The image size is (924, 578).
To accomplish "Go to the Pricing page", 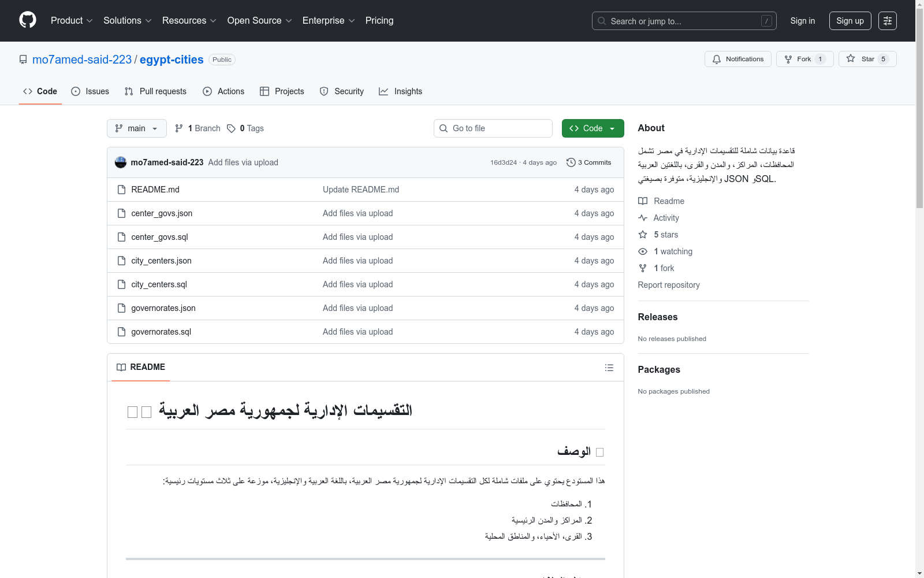I will [x=379, y=20].
